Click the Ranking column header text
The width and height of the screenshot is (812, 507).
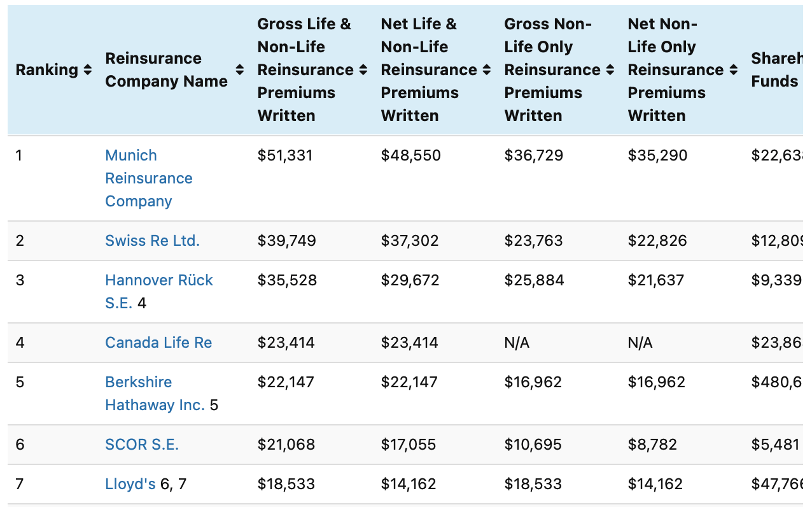coord(46,70)
